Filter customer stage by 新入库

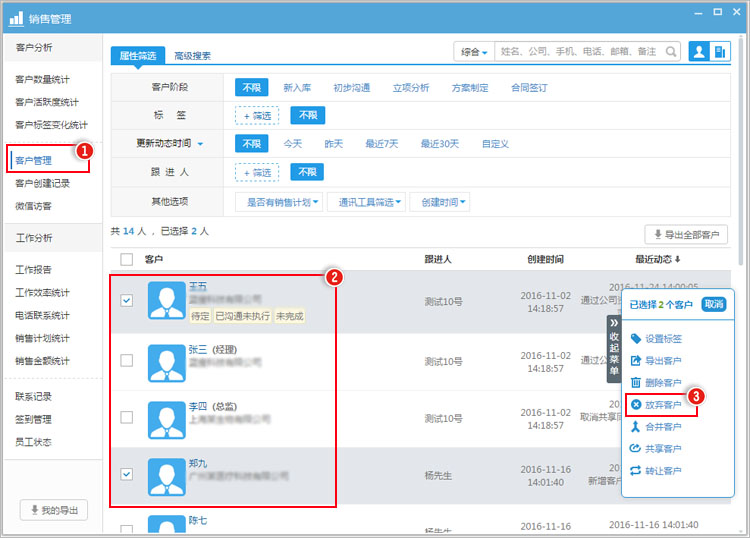point(297,88)
